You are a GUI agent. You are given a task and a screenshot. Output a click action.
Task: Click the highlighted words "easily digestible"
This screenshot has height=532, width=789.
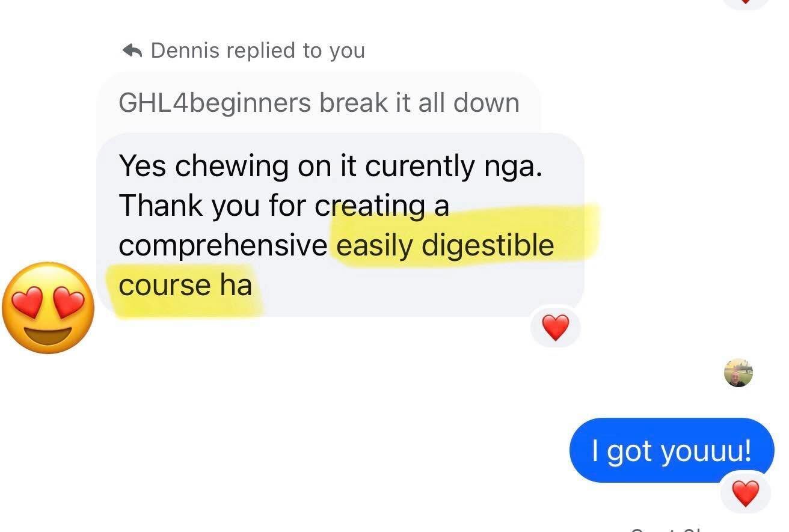coord(445,245)
